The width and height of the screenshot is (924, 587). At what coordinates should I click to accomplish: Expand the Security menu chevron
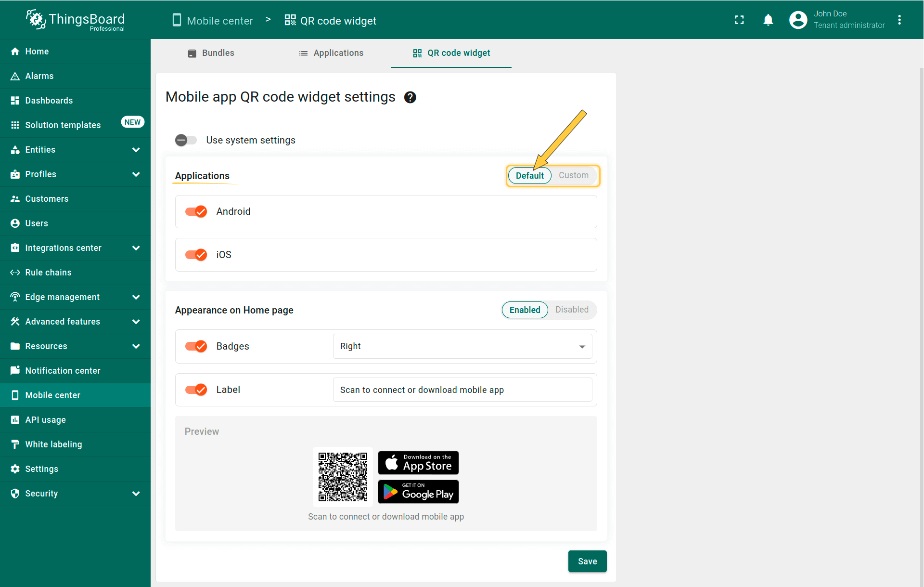pos(136,494)
